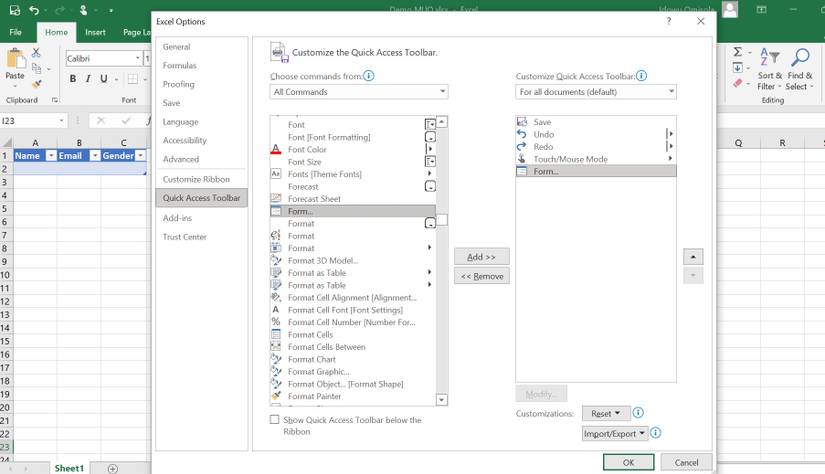
Task: Click the AutoSum sigma icon
Action: pos(738,52)
